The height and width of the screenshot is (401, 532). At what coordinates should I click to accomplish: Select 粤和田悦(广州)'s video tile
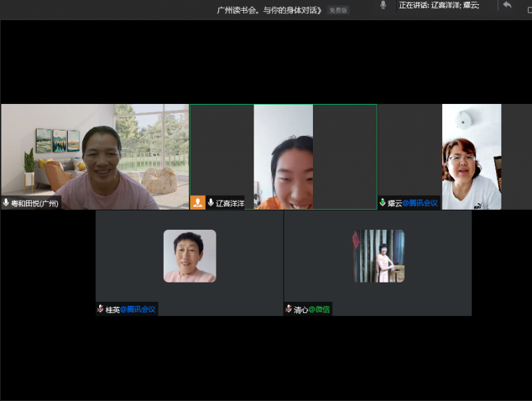point(95,157)
